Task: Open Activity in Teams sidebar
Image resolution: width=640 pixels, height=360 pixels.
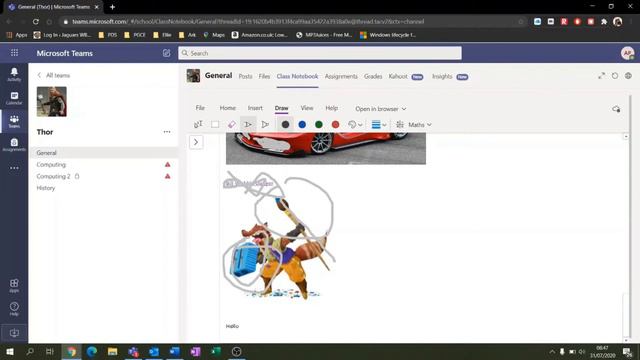Action: [14, 75]
